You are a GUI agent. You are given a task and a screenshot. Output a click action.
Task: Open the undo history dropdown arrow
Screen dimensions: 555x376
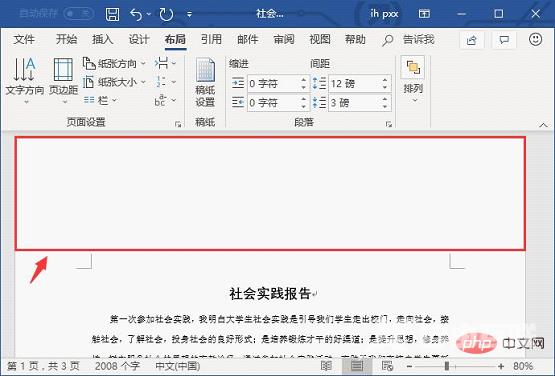click(149, 14)
